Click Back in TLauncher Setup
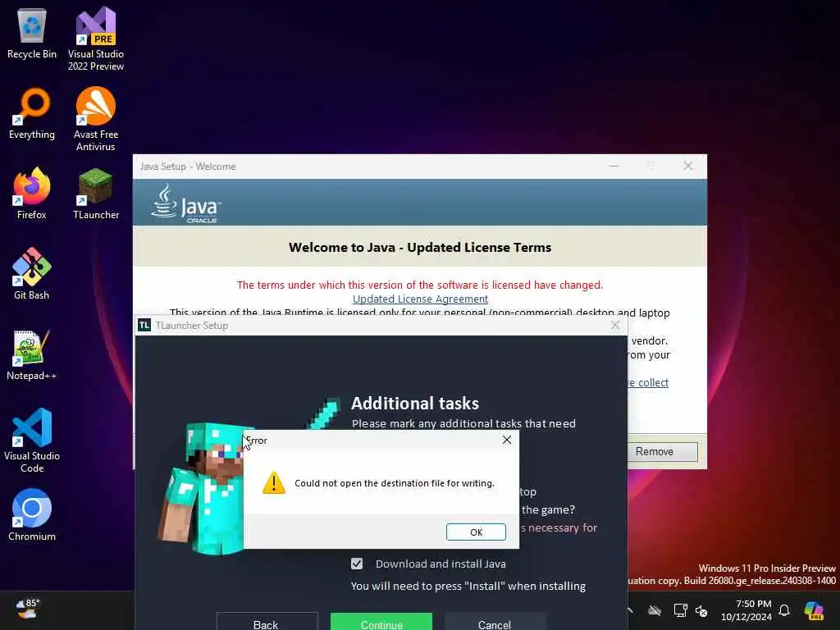Screen dimensions: 840x630 tap(267, 622)
